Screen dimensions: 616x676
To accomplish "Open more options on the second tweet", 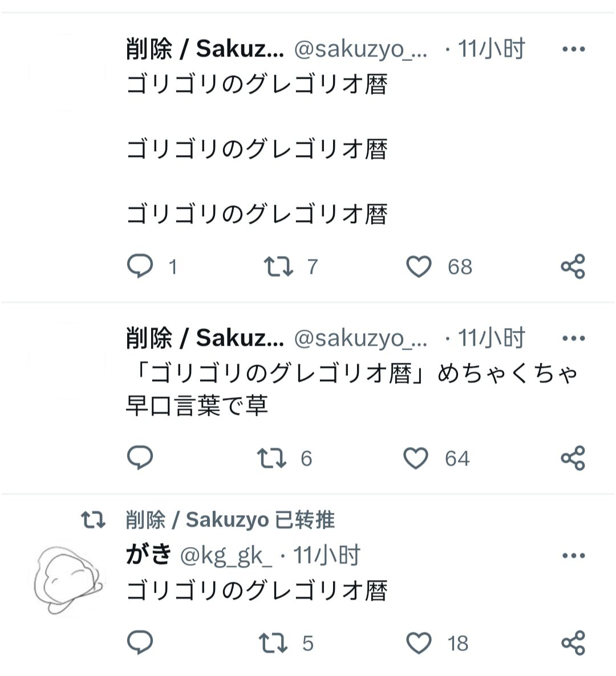I will click(x=573, y=338).
